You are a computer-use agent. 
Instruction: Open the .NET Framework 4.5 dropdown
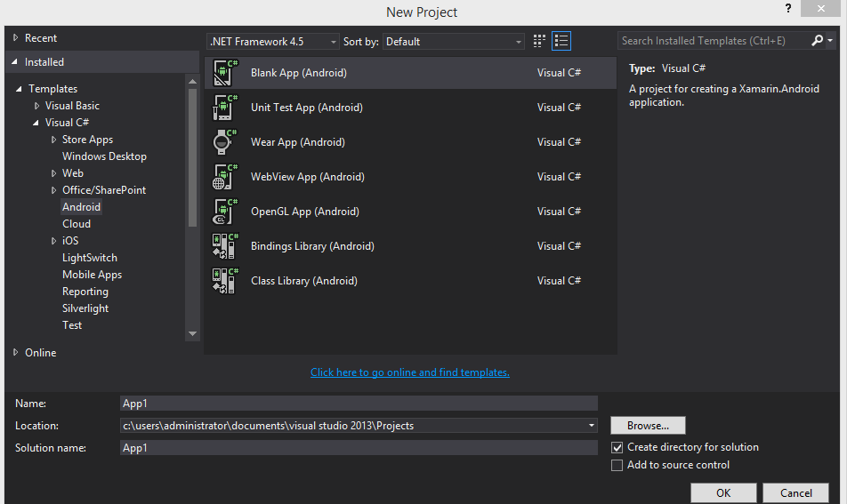(273, 42)
